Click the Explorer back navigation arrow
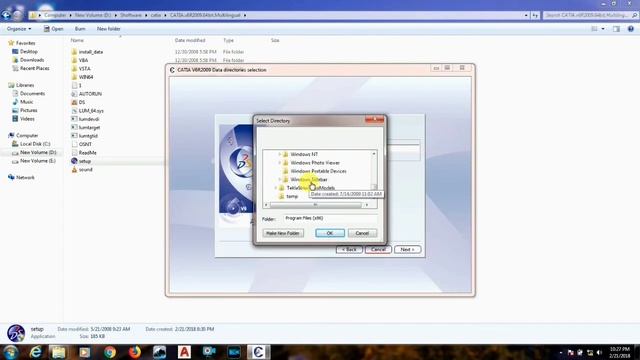This screenshot has width=640, height=360. tap(6, 15)
